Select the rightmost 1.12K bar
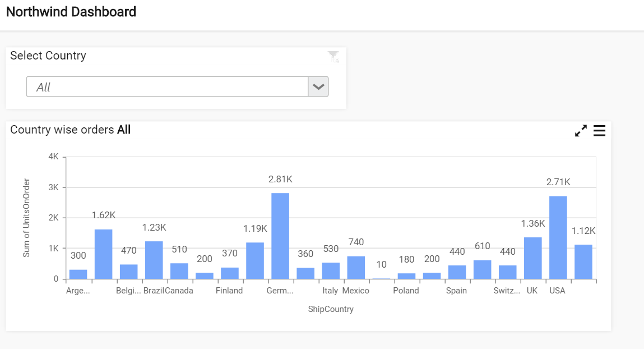 pyautogui.click(x=583, y=262)
